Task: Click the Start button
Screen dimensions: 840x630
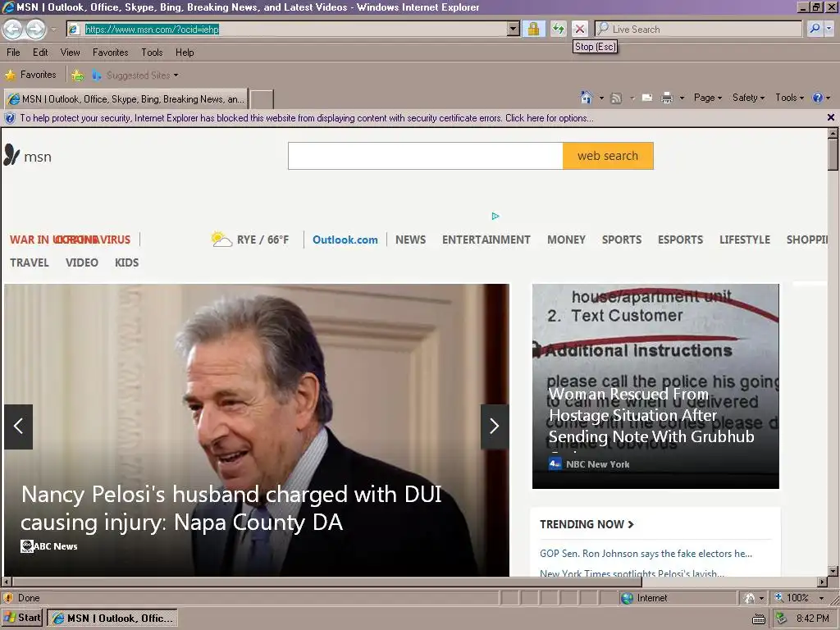Action: point(22,619)
